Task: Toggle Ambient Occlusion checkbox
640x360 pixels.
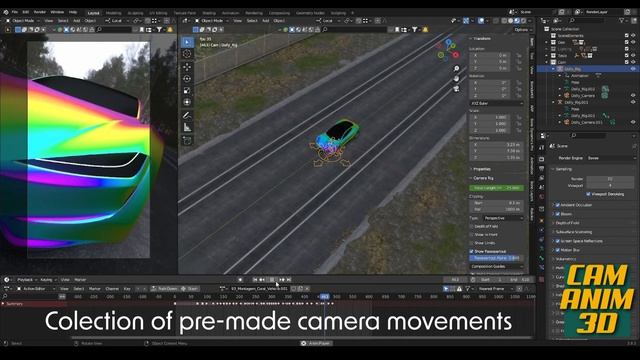Action: coord(558,205)
